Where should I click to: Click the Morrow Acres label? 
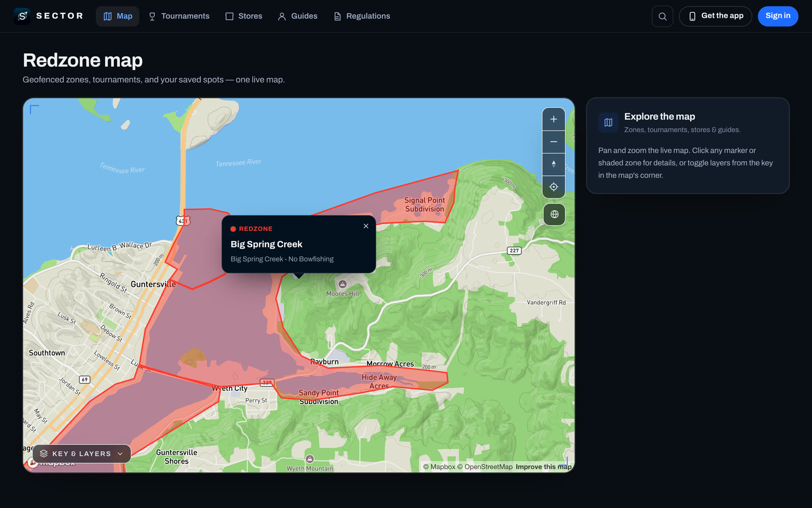390,364
